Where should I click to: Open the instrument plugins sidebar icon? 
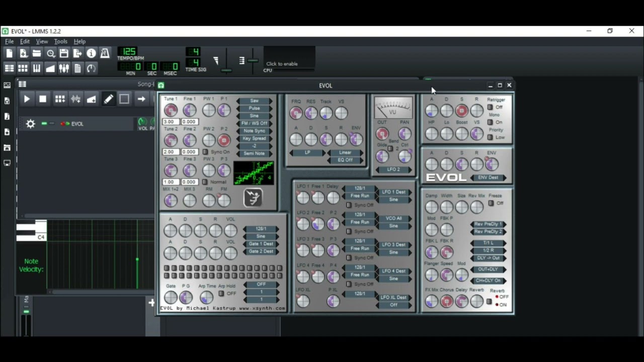[7, 85]
